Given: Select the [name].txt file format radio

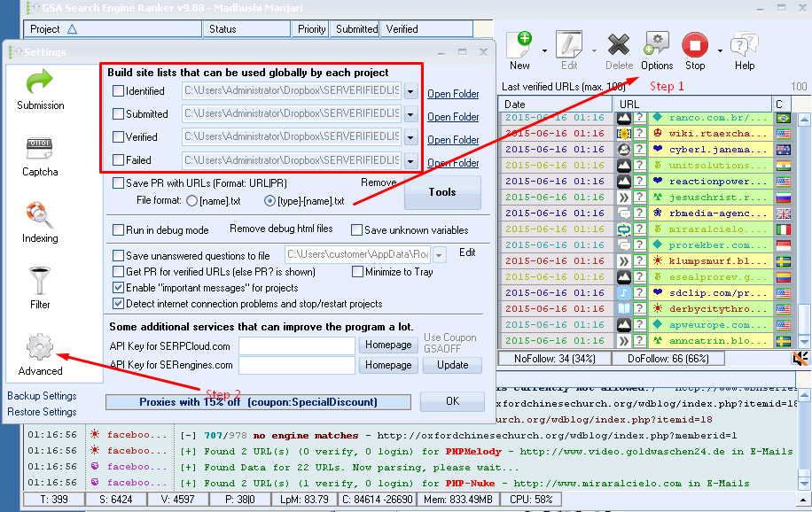Looking at the screenshot, I should tap(191, 201).
